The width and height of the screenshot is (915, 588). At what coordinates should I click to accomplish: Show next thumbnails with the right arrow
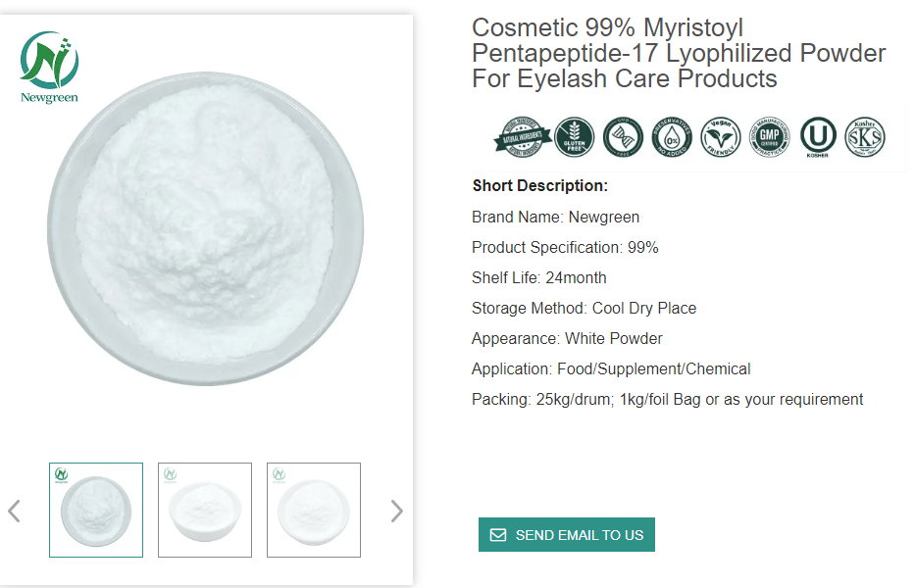[x=396, y=511]
